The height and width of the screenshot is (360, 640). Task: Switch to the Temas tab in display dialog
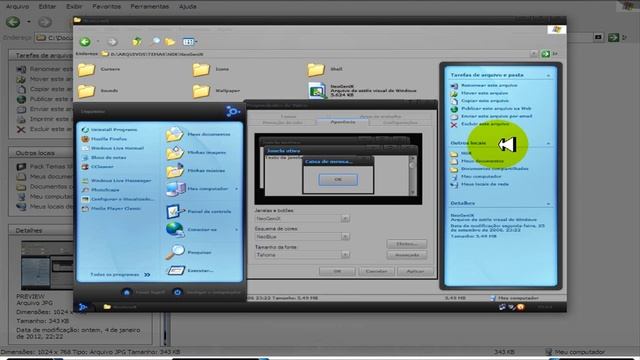pyautogui.click(x=288, y=116)
